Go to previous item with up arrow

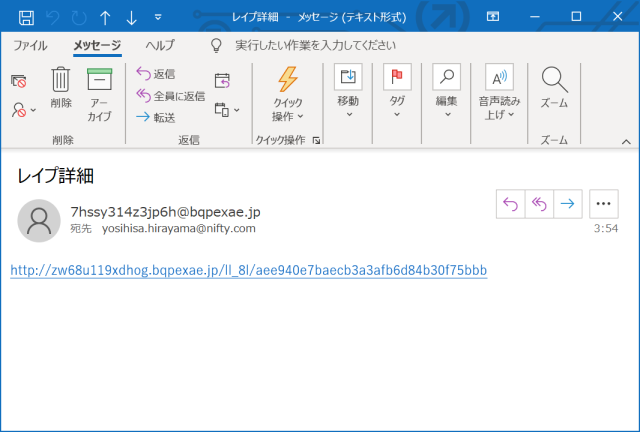coord(105,18)
